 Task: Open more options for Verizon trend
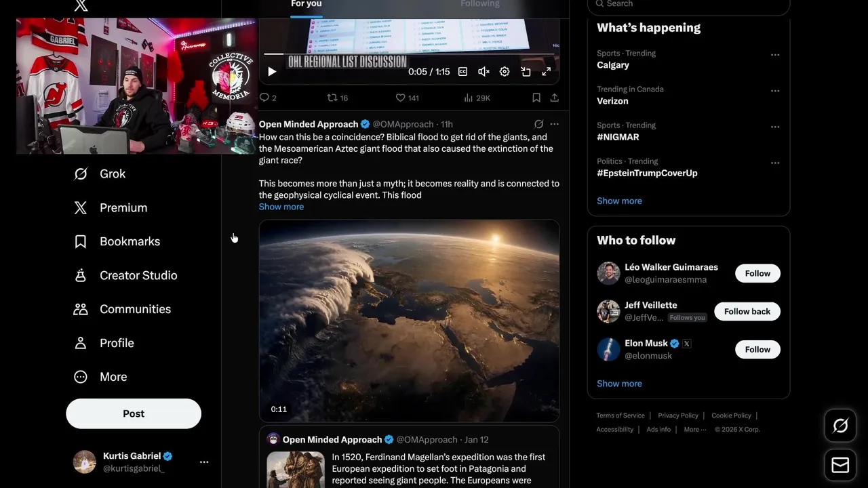pos(775,91)
